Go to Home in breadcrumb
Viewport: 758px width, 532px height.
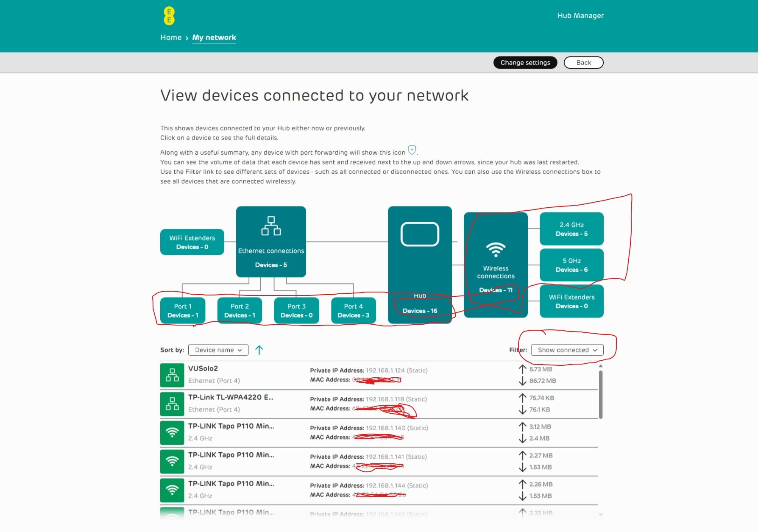point(171,38)
